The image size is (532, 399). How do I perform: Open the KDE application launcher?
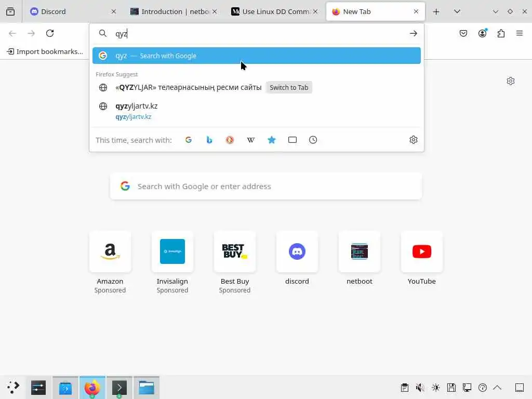click(13, 388)
